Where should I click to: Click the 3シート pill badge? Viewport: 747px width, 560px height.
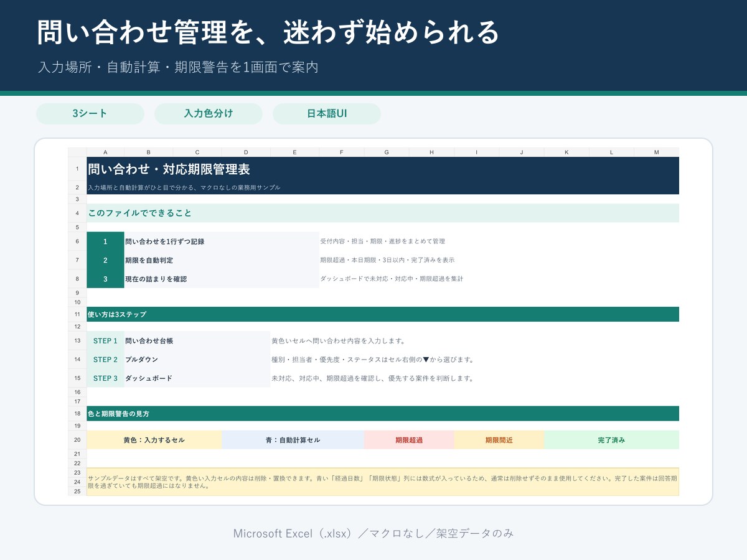coord(90,114)
